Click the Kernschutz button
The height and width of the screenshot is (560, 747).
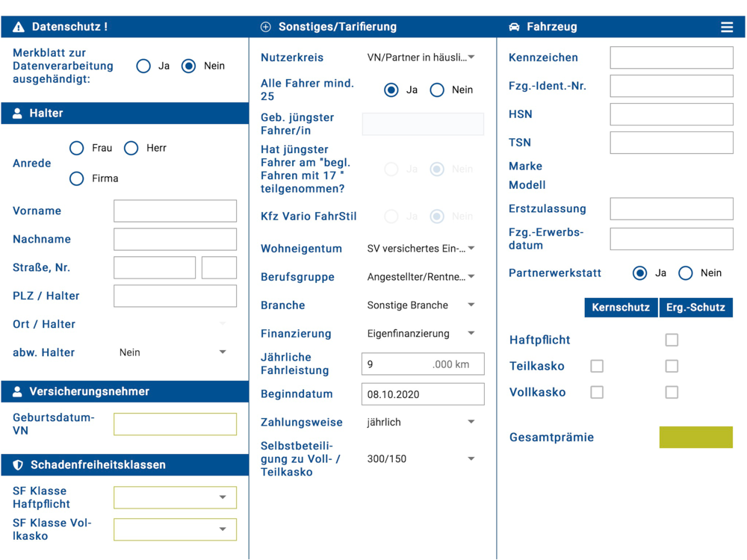[621, 308]
